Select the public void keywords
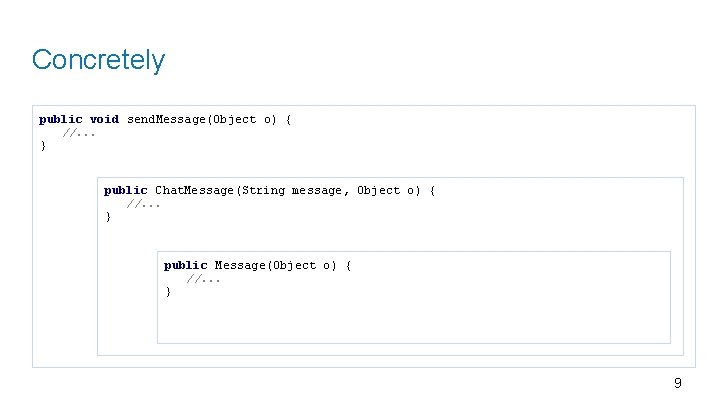720x405 pixels. [79, 119]
